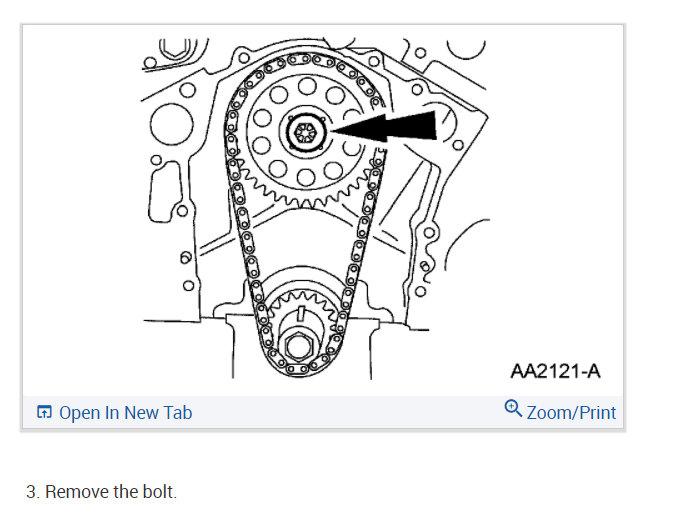
Task: Click the topmost hole in camshaft sprocket
Action: click(x=307, y=86)
